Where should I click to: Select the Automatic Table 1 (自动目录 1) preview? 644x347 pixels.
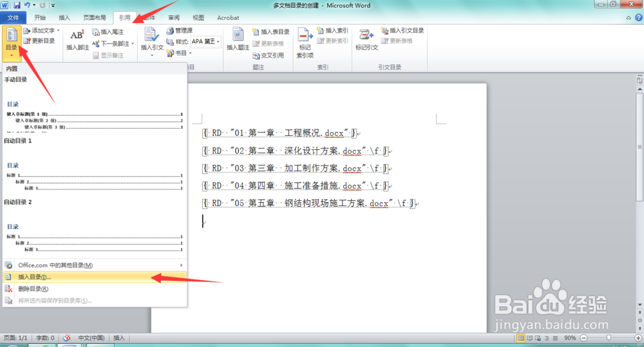95,165
